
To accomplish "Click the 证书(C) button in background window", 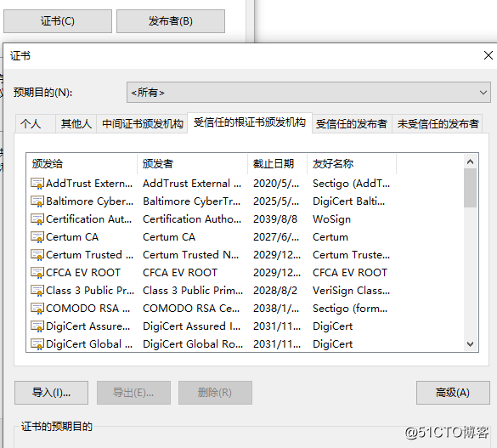I will [x=58, y=21].
